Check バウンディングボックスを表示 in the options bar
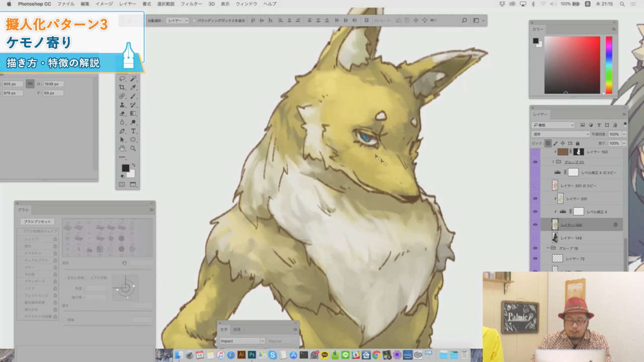644x362 pixels. point(194,21)
